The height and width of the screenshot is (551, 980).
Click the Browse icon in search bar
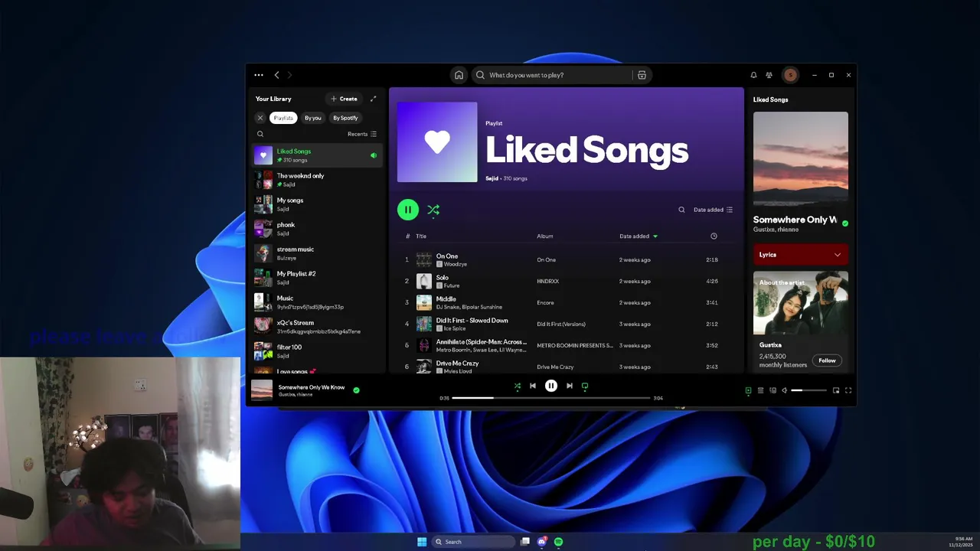642,75
